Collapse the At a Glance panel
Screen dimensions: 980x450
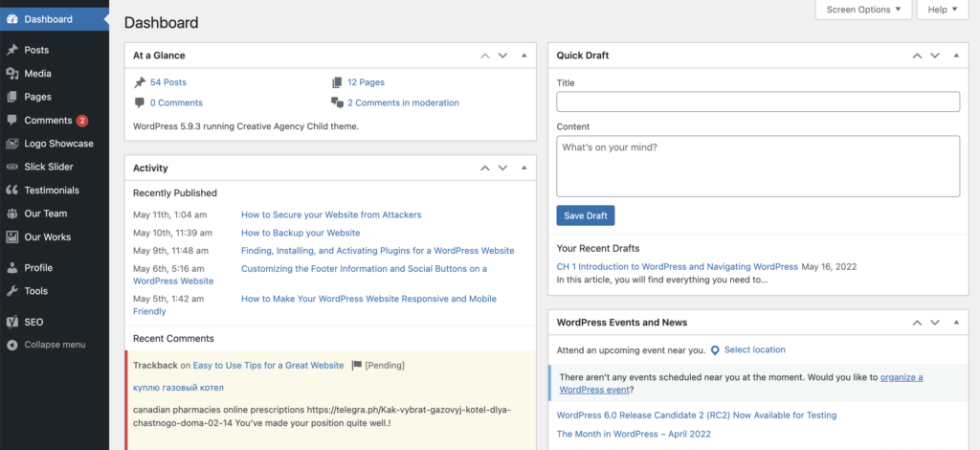click(x=523, y=56)
